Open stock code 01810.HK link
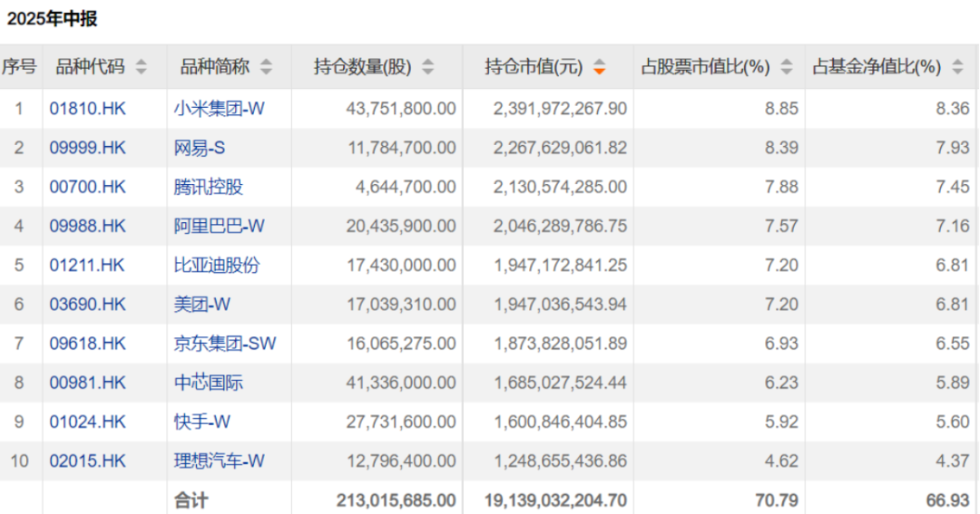 (87, 109)
